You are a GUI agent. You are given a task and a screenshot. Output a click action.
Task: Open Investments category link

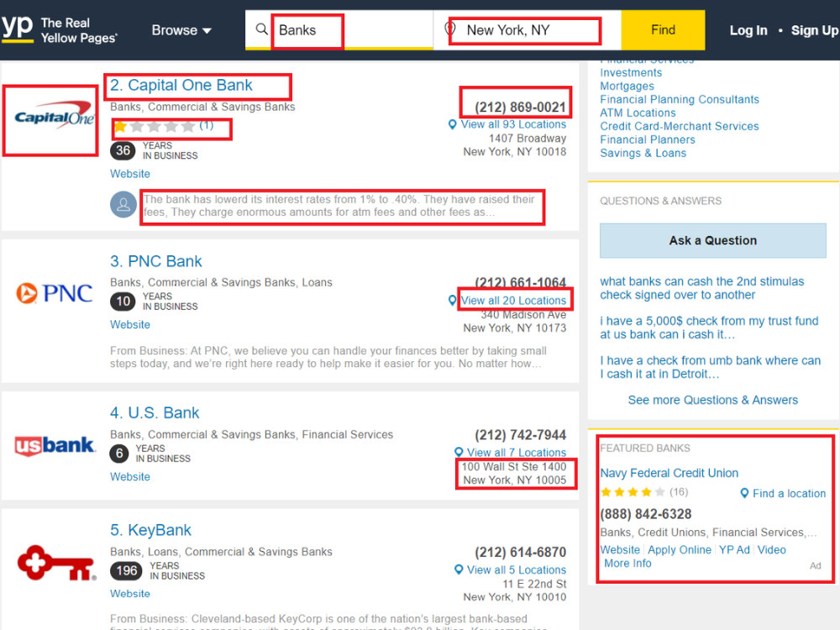coord(631,72)
